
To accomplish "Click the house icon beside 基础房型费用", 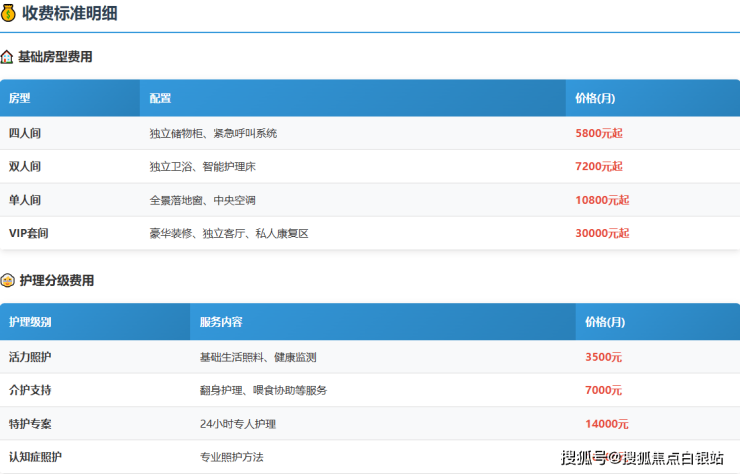I will [x=7, y=58].
